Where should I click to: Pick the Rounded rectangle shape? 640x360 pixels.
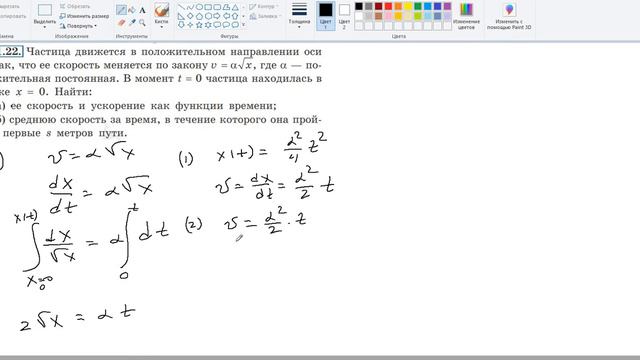[217, 7]
